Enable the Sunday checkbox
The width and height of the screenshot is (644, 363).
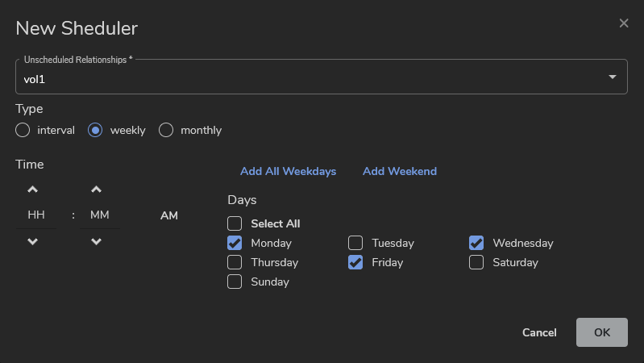point(235,282)
